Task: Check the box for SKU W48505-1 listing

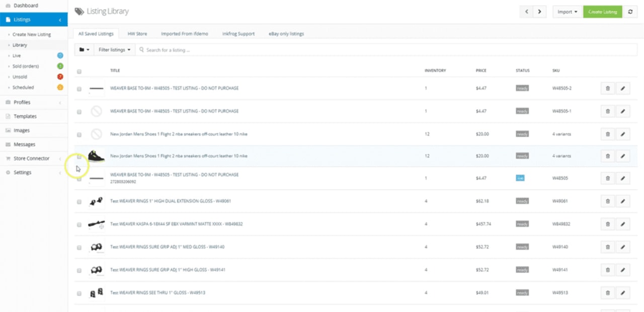Action: (x=79, y=112)
